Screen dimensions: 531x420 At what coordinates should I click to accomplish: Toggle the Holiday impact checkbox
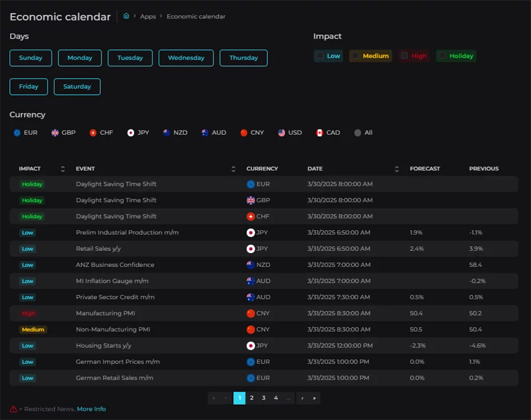point(442,55)
